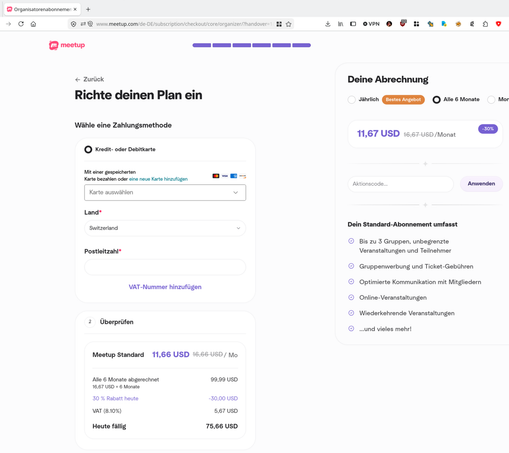Open the QR/grid icon in the address bar
This screenshot has width=509, height=453.
(x=279, y=24)
